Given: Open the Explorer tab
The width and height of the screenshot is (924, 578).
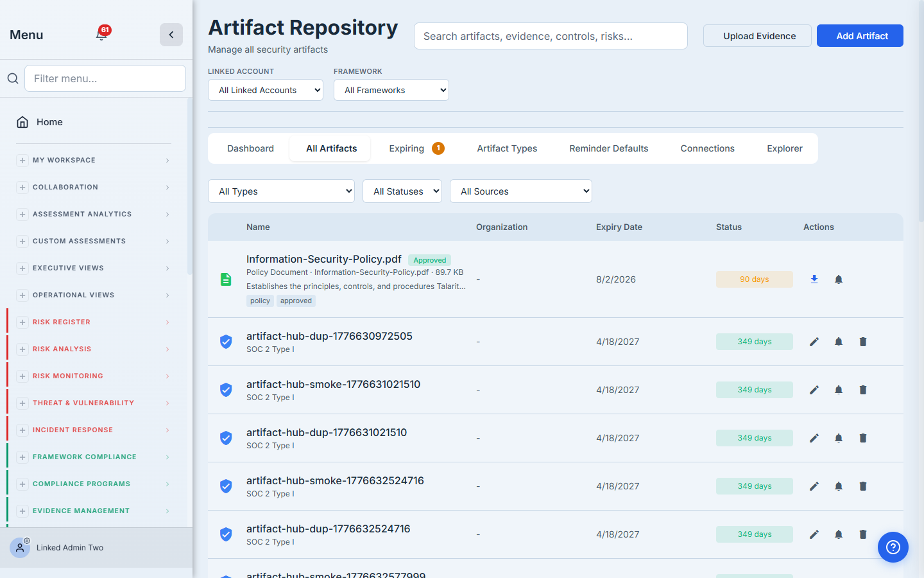Looking at the screenshot, I should (x=785, y=148).
